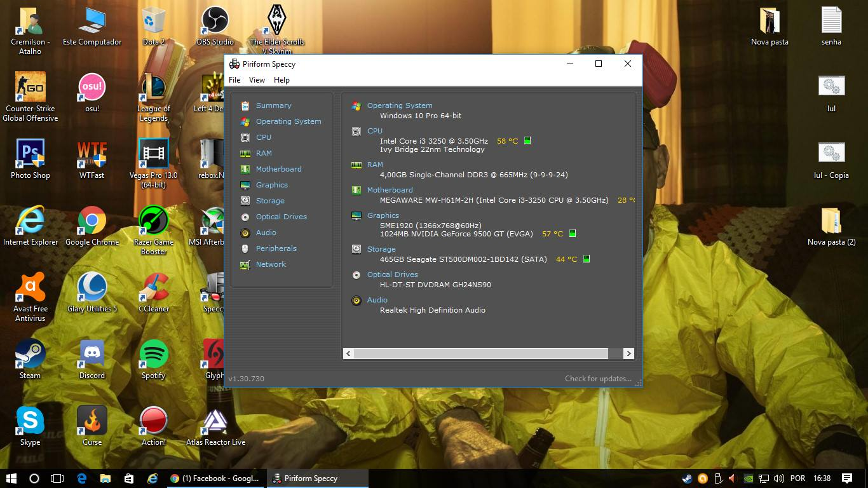Click Check for updates link
The image size is (868, 488).
[x=598, y=379]
